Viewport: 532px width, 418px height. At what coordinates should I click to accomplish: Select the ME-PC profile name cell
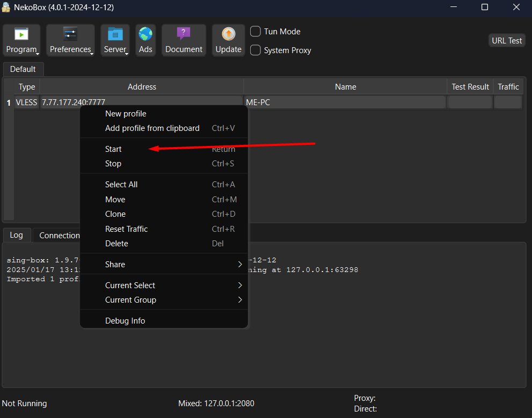[345, 102]
